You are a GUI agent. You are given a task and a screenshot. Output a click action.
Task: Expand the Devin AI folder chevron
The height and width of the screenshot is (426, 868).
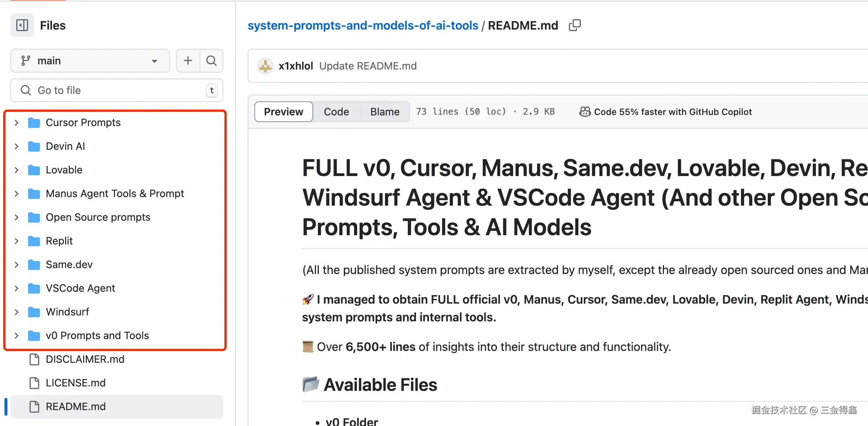tap(16, 146)
